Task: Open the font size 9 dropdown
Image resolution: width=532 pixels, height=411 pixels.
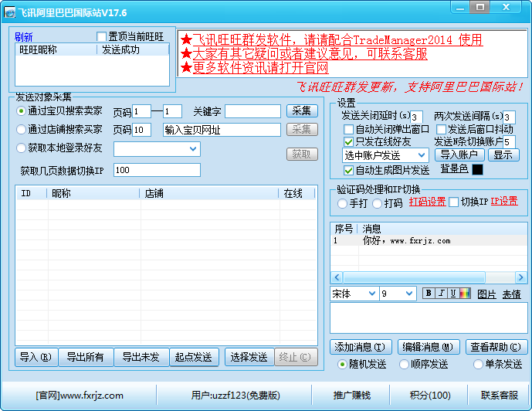Action: [398, 294]
